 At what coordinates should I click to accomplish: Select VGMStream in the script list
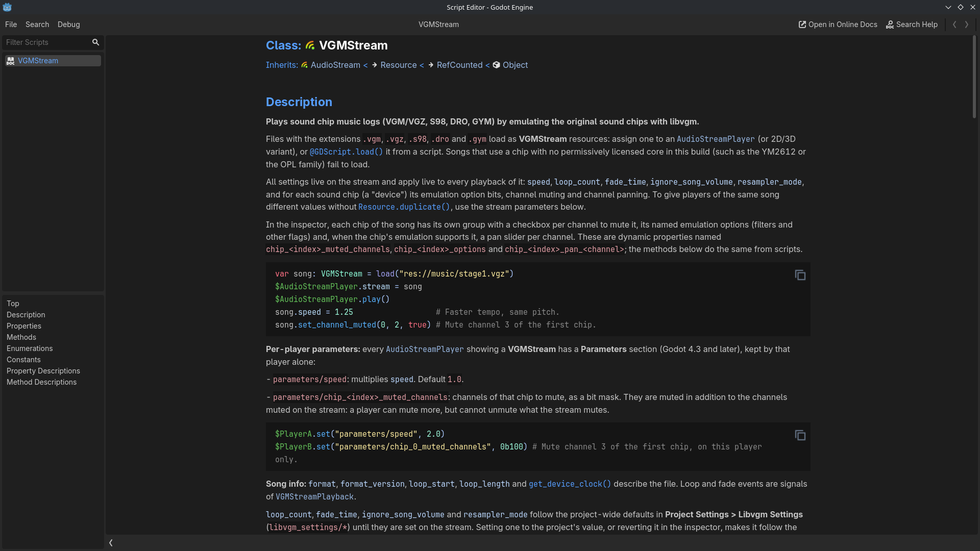click(x=53, y=61)
